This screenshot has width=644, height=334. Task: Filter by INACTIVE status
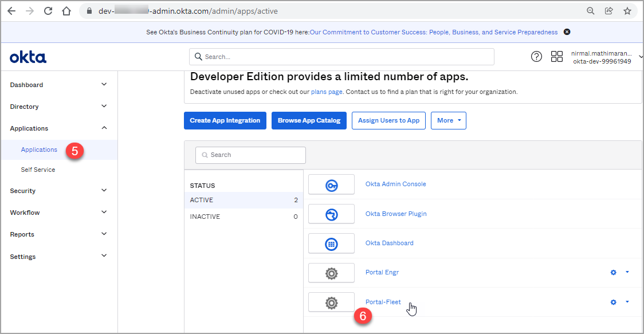(x=244, y=217)
